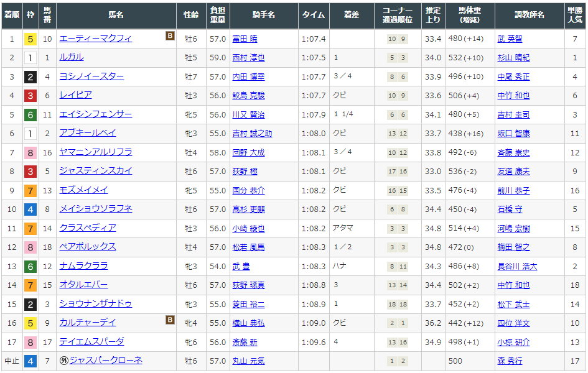Image resolution: width=588 pixels, height=373 pixels.
Task: Open the レイピア horse link
Action: tap(75, 95)
